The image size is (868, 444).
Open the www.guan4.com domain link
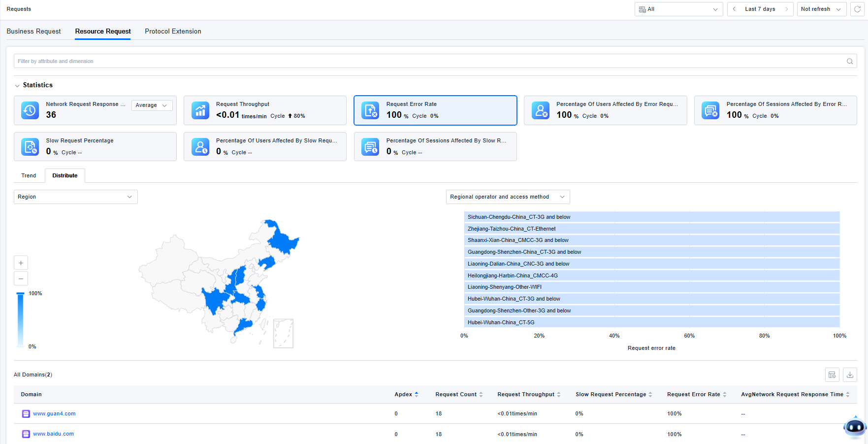point(54,414)
